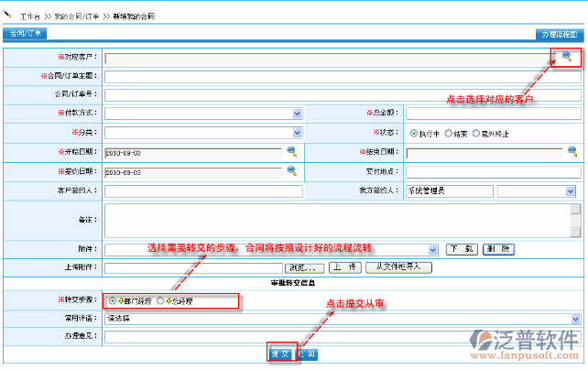The height and width of the screenshot is (370, 588).
Task: Click the 下载 attachment button
Action: (462, 249)
